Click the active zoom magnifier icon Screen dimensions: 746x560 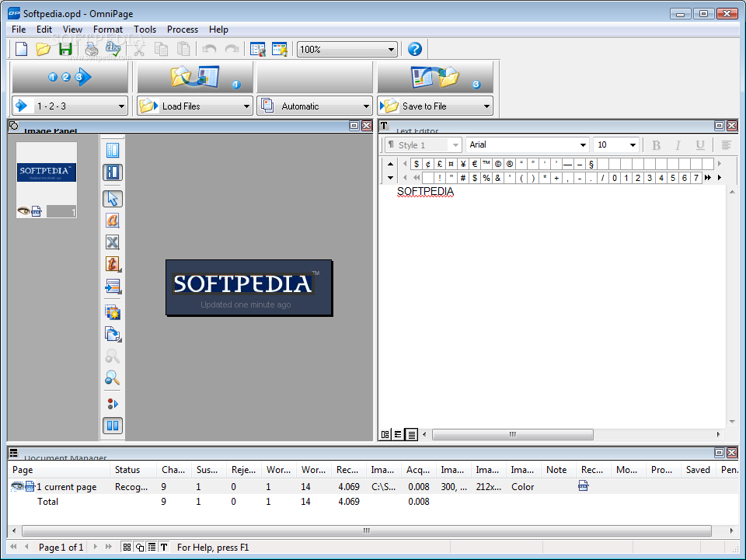pyautogui.click(x=113, y=378)
